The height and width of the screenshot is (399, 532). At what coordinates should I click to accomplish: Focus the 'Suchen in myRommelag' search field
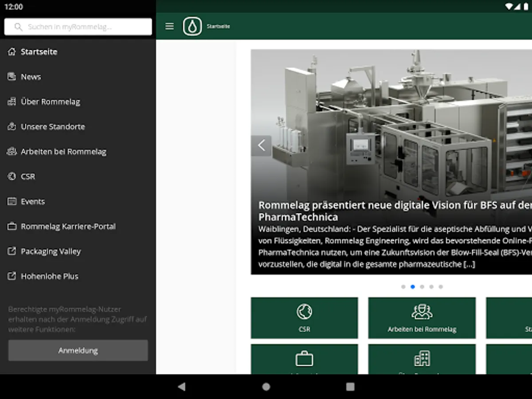click(x=78, y=27)
